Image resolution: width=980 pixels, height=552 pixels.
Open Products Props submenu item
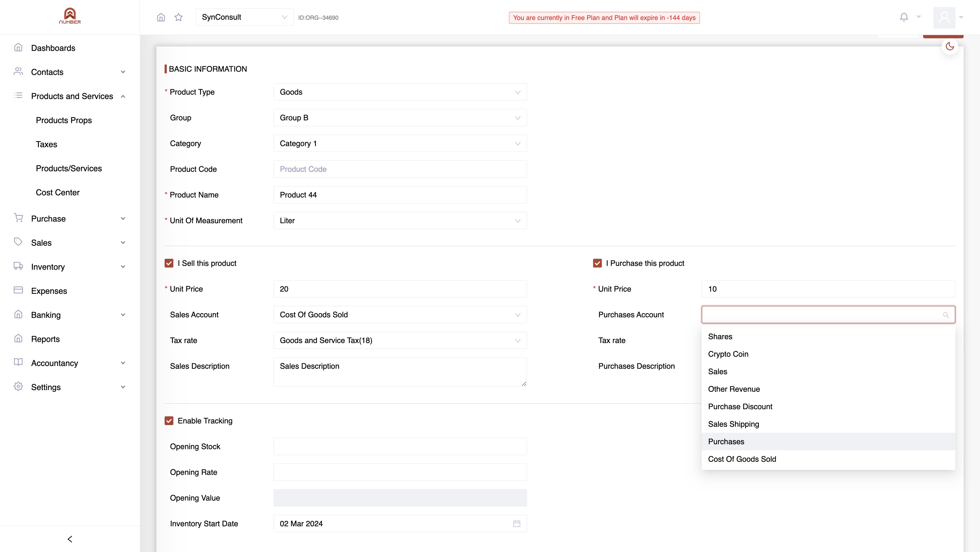(64, 120)
